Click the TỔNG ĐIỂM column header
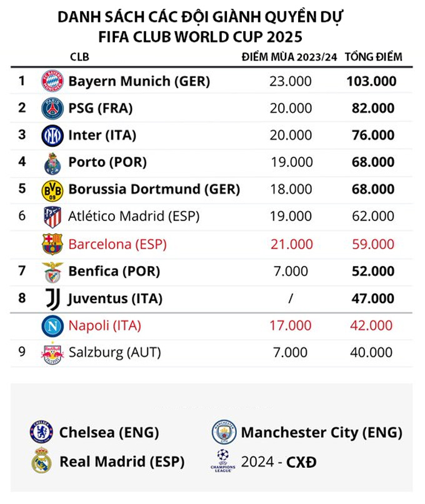425x504 pixels. click(374, 57)
